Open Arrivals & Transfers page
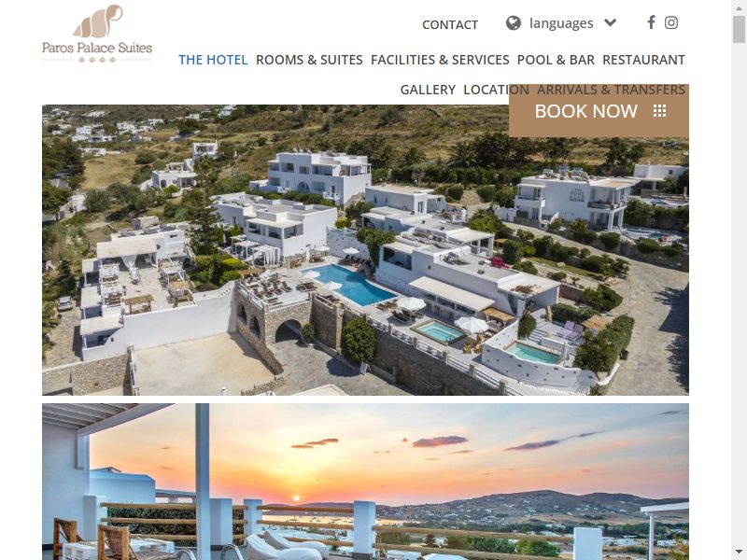The image size is (747, 560). (x=612, y=90)
